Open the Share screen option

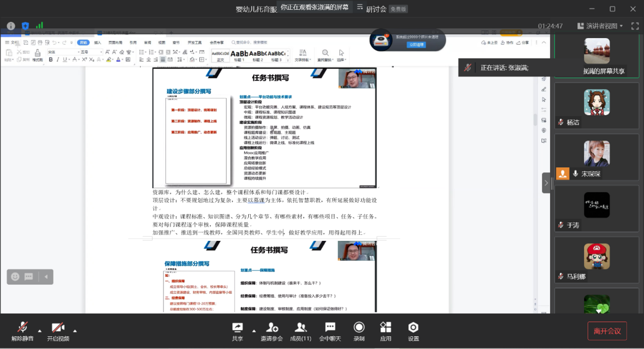[x=237, y=331]
